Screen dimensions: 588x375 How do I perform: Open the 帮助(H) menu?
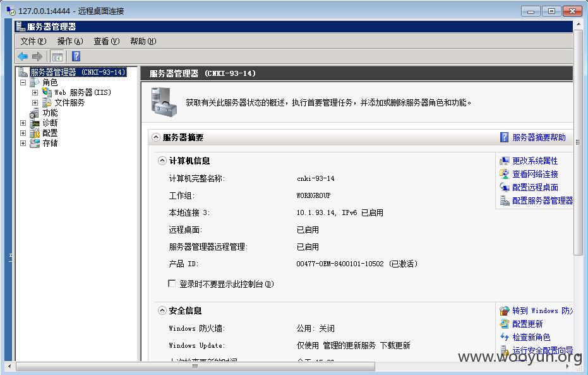pyautogui.click(x=143, y=41)
